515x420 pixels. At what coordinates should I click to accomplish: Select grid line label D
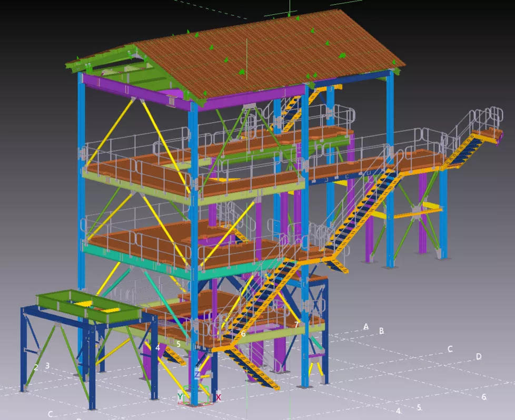click(479, 357)
